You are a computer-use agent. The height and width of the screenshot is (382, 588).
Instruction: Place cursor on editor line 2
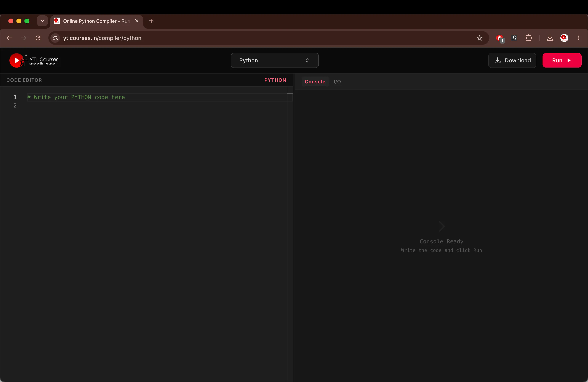[157, 106]
